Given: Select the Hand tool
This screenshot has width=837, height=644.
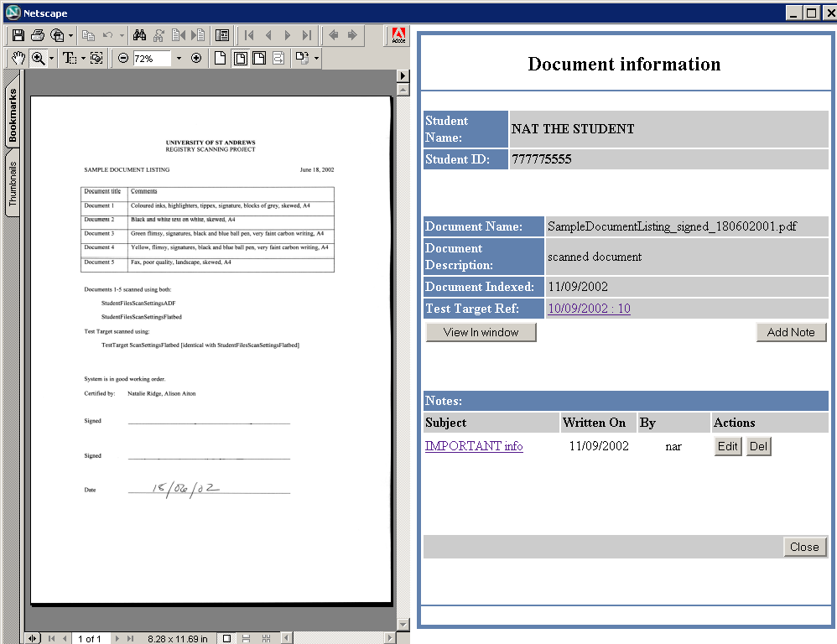Looking at the screenshot, I should (18, 58).
